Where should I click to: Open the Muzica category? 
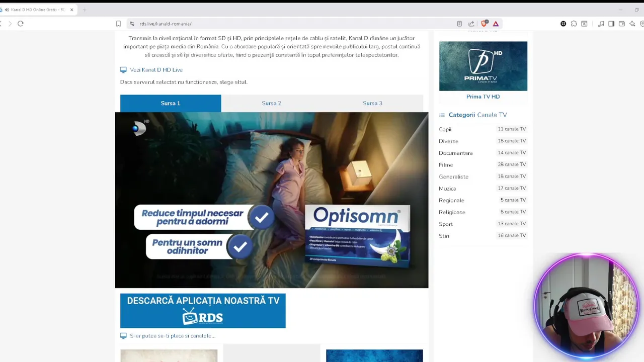coord(447,189)
